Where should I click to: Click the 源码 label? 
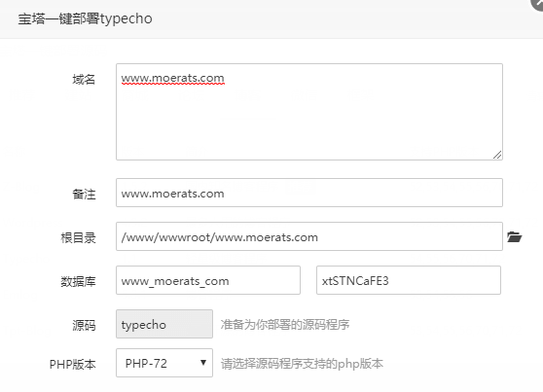click(x=84, y=326)
